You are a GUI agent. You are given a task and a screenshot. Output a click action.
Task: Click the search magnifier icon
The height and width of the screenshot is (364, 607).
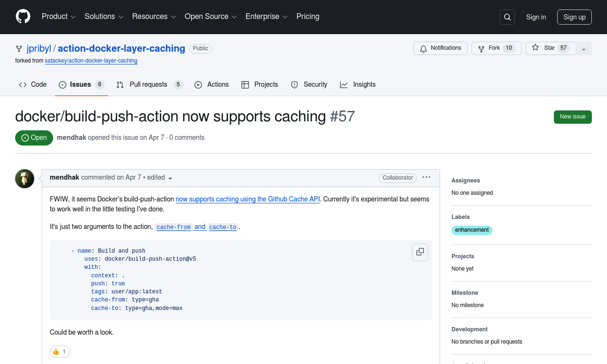(x=507, y=17)
